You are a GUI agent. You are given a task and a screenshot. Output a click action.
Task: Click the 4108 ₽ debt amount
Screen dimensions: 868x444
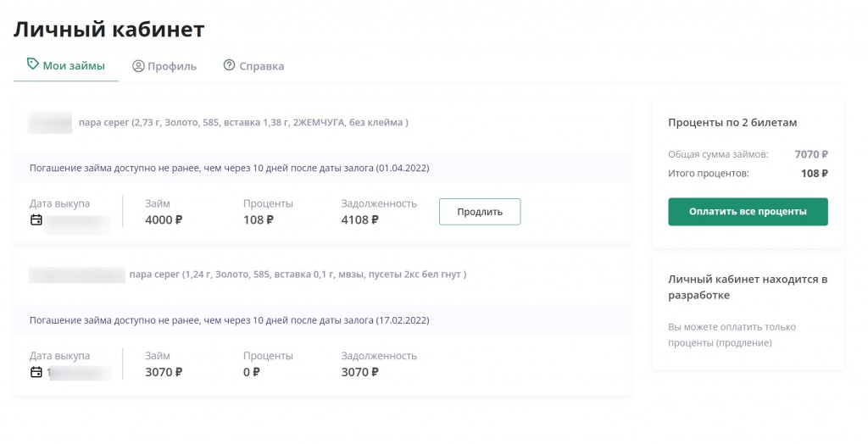[x=360, y=220]
